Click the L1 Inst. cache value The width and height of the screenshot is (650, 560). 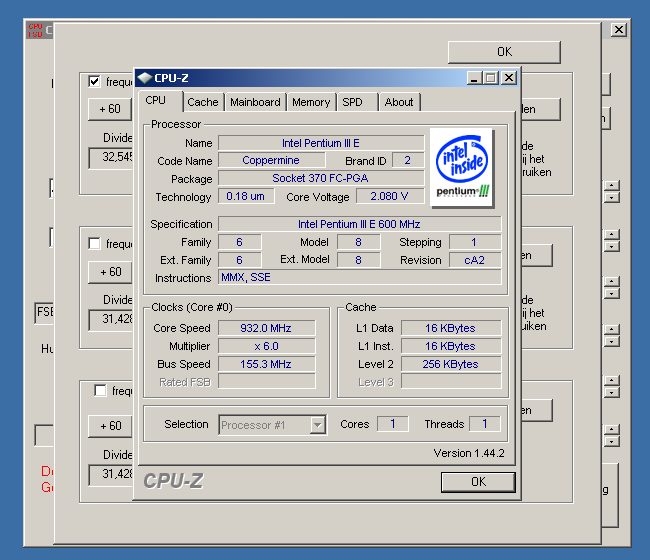[x=451, y=346]
